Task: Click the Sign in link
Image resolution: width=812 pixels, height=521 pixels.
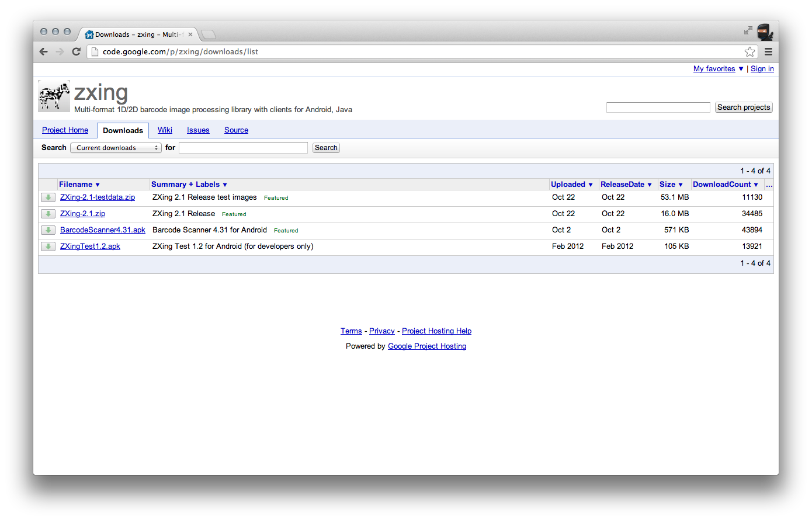Action: (x=762, y=69)
